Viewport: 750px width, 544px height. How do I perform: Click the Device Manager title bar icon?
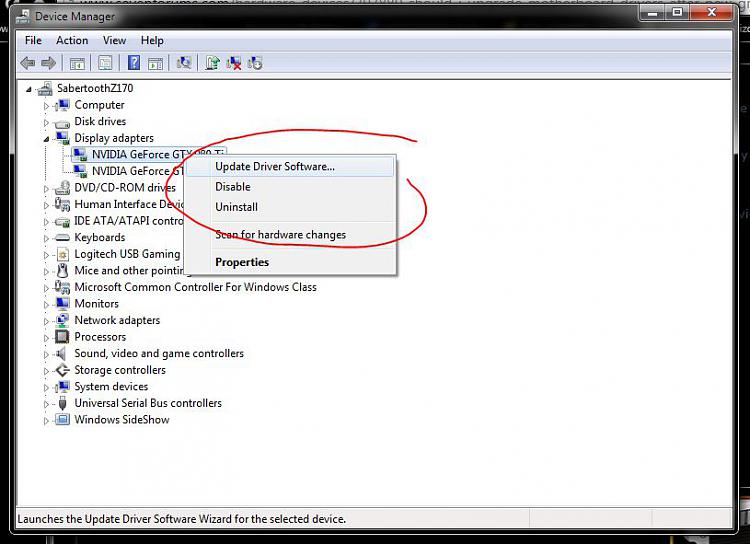[23, 16]
